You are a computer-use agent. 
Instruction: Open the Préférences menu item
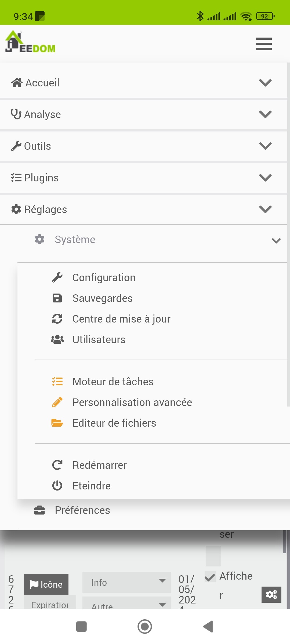(82, 510)
